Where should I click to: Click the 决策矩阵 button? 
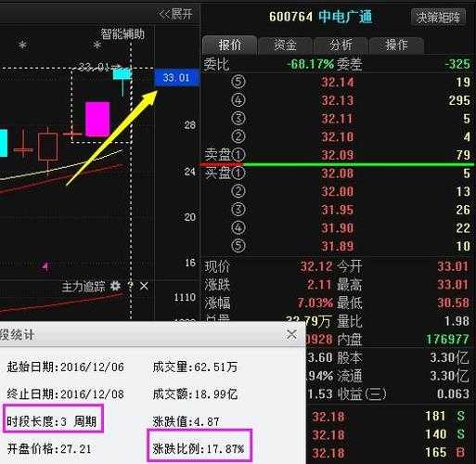(x=438, y=17)
